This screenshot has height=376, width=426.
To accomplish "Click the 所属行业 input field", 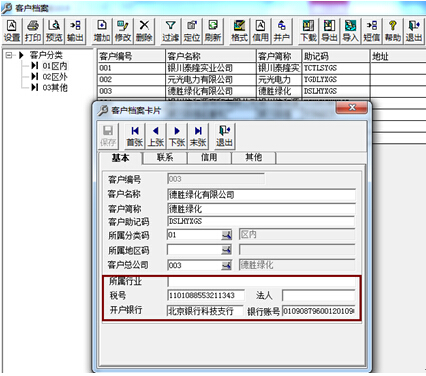I will (261, 281).
